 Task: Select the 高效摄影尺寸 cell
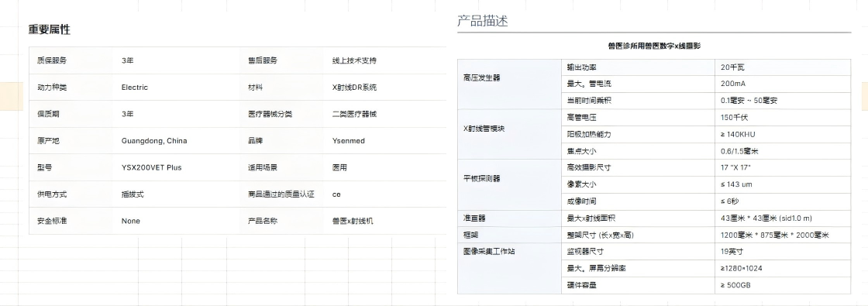(639, 167)
